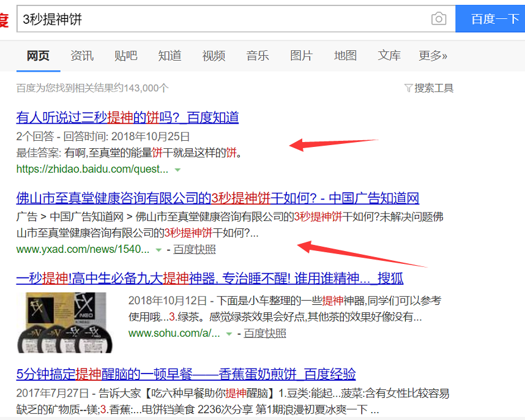525x420 pixels.
Task: Select the 网页 tab
Action: point(38,56)
